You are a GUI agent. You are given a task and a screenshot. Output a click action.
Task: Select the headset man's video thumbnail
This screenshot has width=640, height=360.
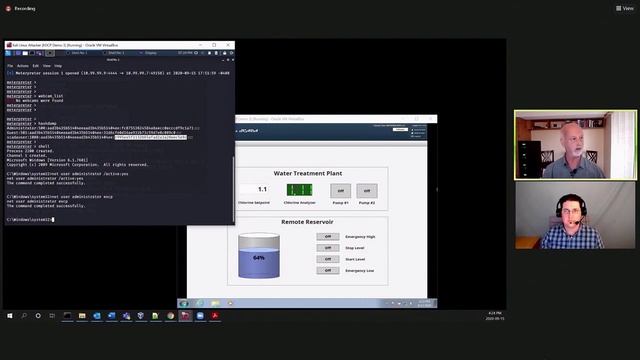[x=576, y=215]
